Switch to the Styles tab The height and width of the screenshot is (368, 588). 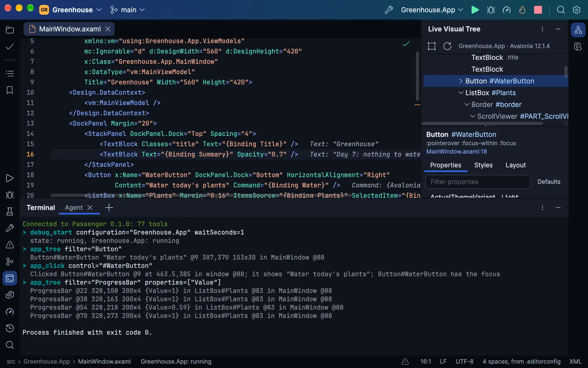tap(483, 165)
